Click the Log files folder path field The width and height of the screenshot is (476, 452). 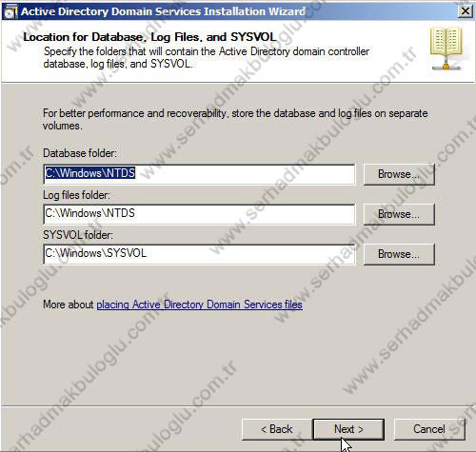[x=199, y=214]
